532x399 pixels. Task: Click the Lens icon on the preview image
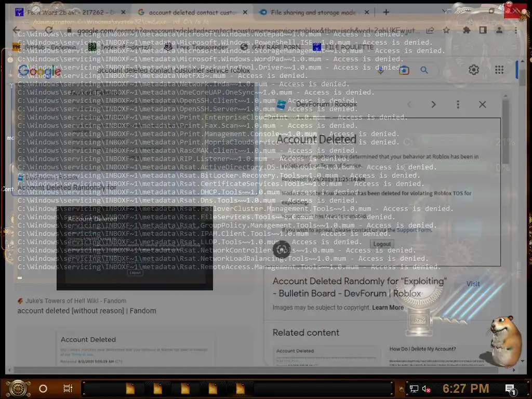click(281, 250)
